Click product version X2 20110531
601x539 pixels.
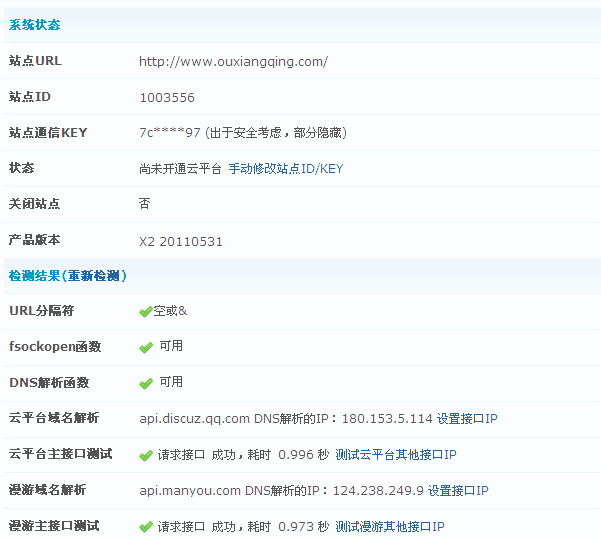pyautogui.click(x=181, y=242)
